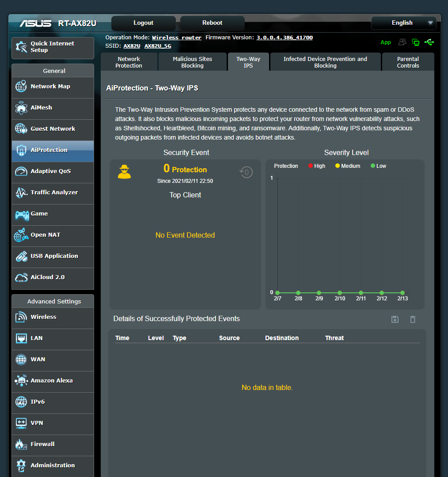448x477 pixels.
Task: Open Infected Device Prevention and Blocking tab
Action: point(325,62)
